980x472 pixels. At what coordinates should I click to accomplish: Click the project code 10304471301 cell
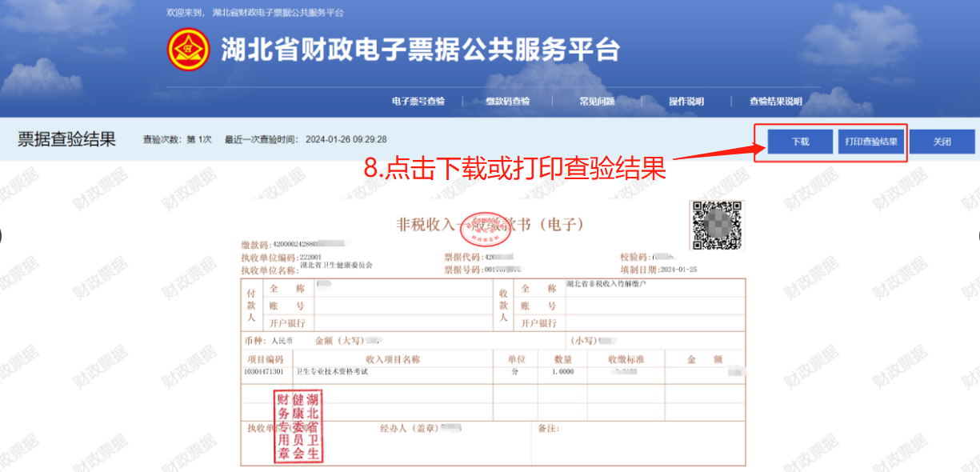[263, 373]
